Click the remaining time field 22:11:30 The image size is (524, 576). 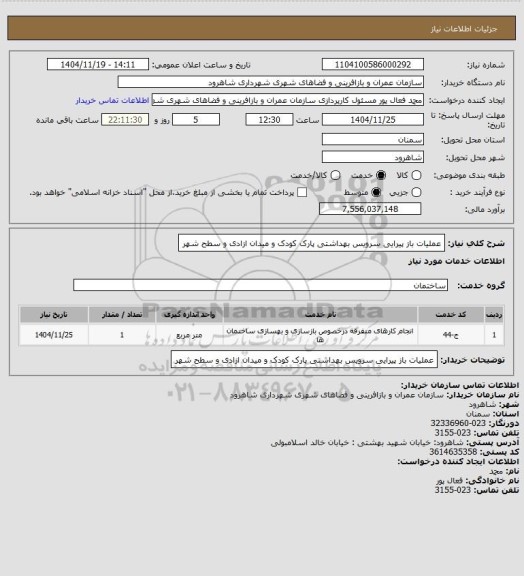pyautogui.click(x=125, y=120)
